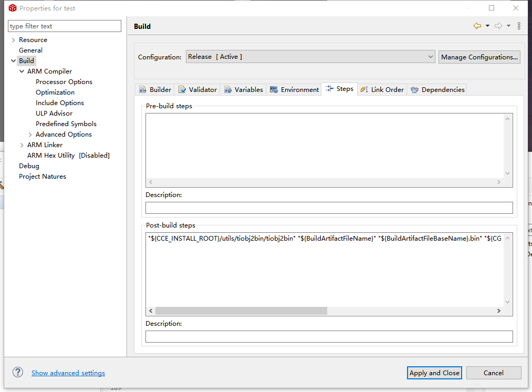This screenshot has height=392, width=532.
Task: Click the Steps tab icon
Action: pyautogui.click(x=329, y=89)
